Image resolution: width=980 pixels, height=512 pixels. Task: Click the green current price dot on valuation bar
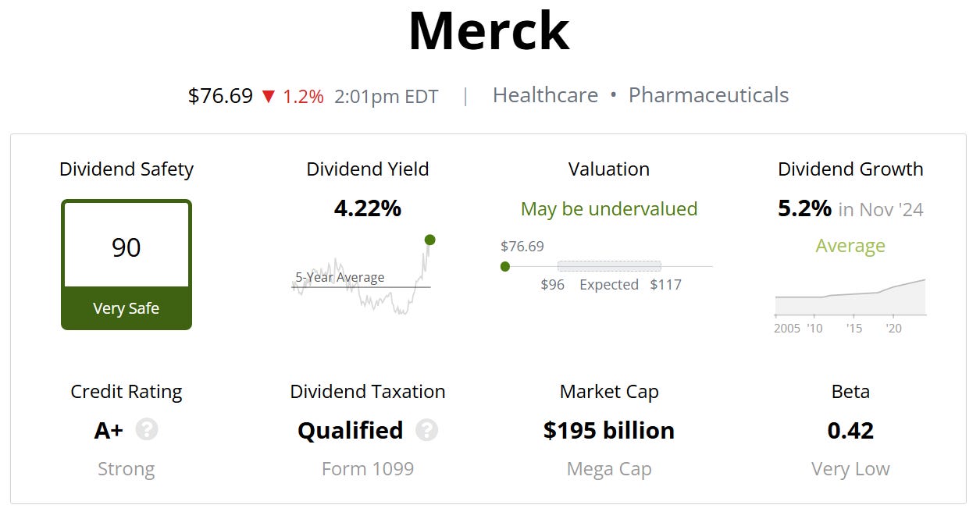click(x=505, y=266)
